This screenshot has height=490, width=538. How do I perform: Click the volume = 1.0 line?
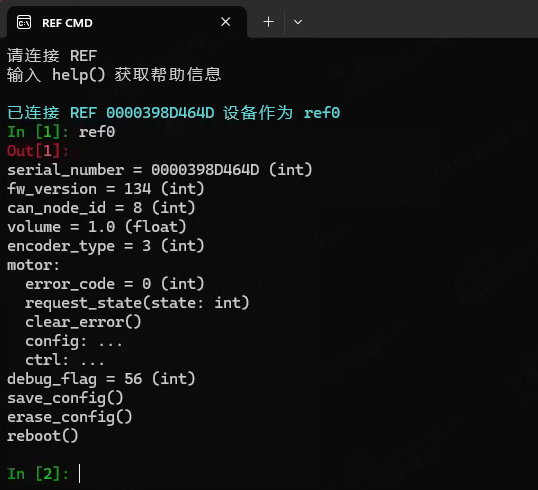pos(97,227)
